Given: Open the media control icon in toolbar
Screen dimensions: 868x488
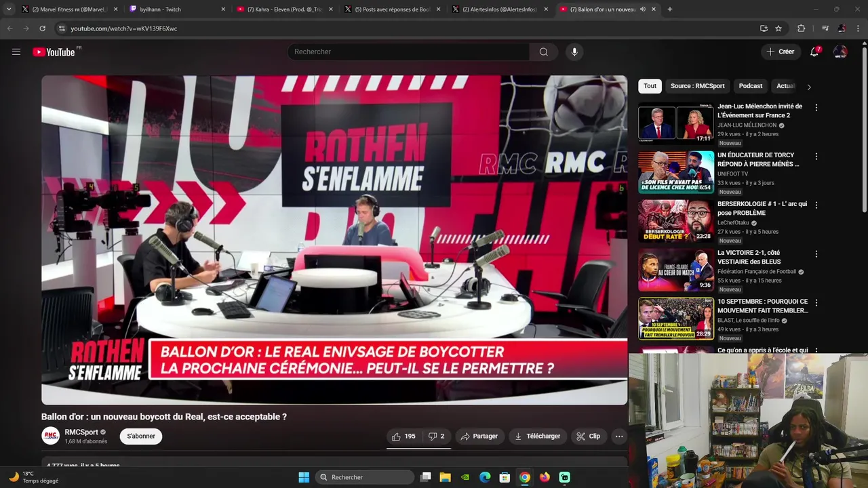Looking at the screenshot, I should (x=825, y=28).
